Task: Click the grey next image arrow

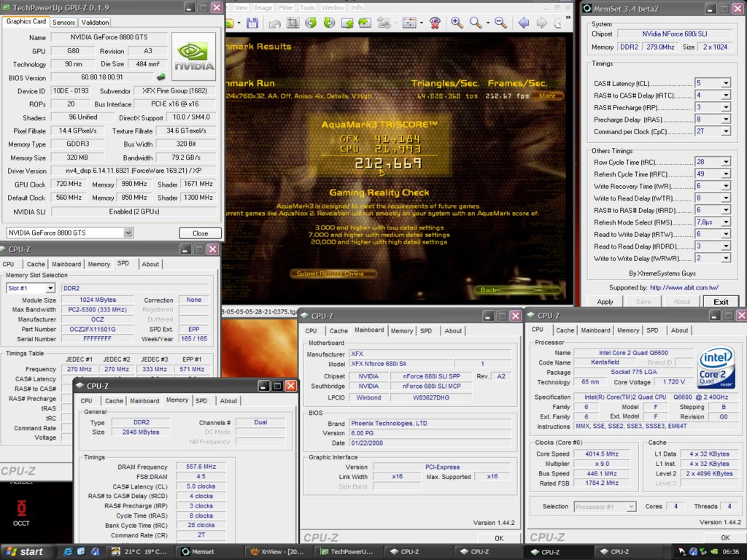Action: tap(542, 23)
